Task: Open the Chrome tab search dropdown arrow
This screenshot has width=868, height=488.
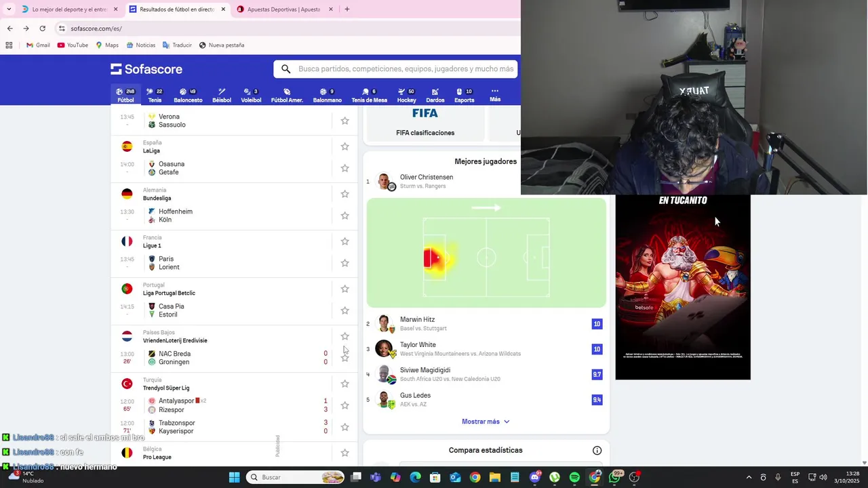Action: [x=9, y=9]
